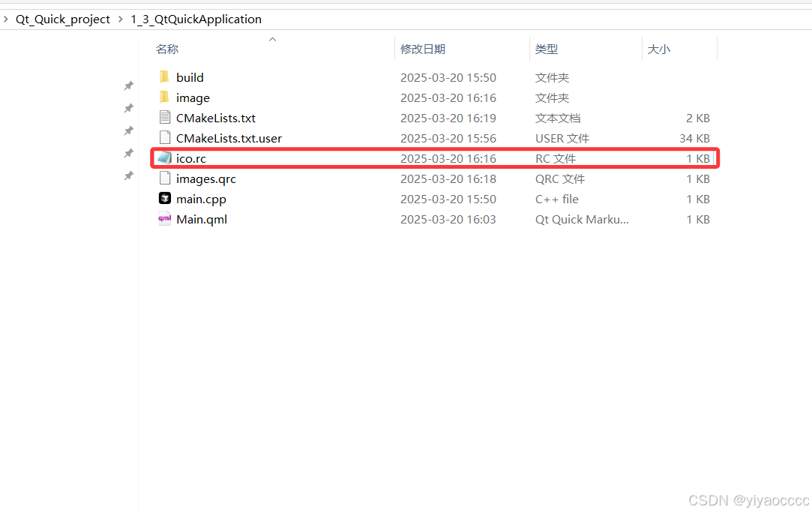Select the highlighted ico.rc file
This screenshot has height=513, width=812.
click(190, 158)
